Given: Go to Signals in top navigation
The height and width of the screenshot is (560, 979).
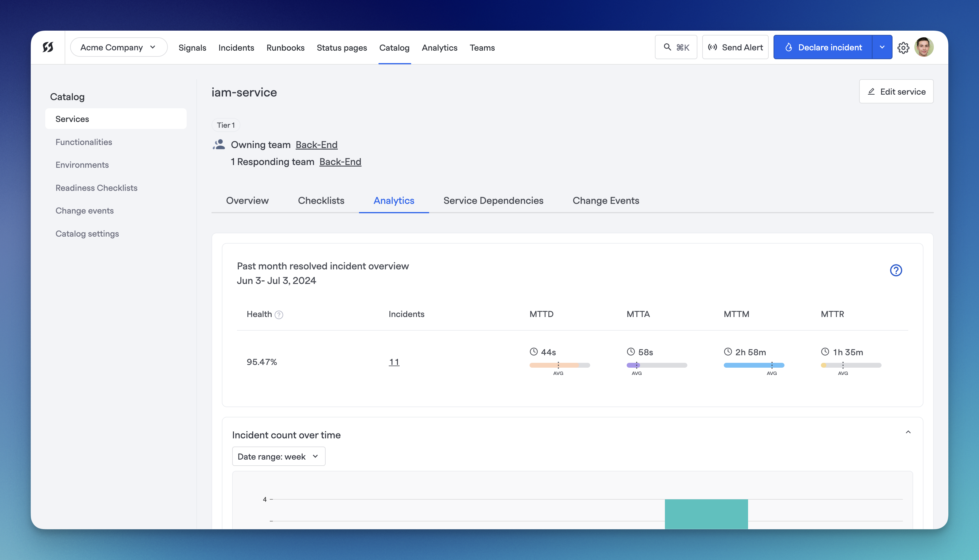Looking at the screenshot, I should click(x=192, y=48).
